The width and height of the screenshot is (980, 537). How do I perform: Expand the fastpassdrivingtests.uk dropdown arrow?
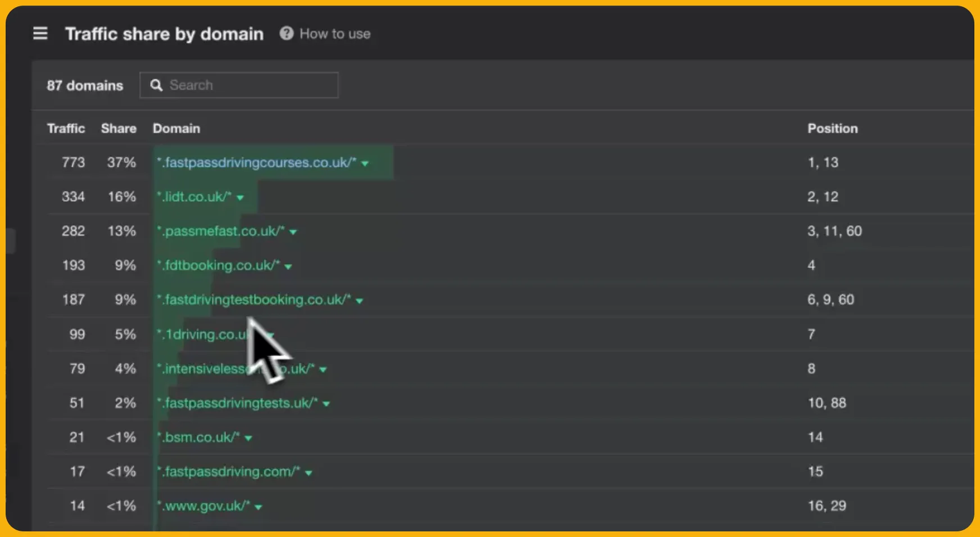click(x=326, y=404)
